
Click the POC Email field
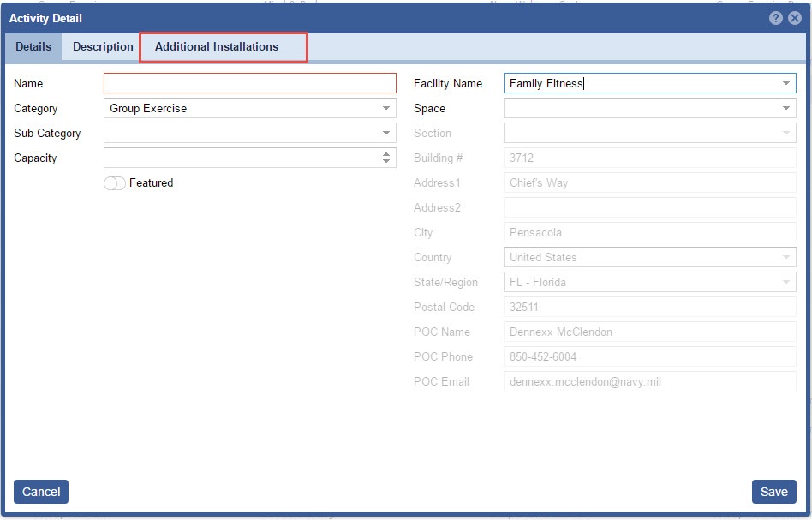tap(649, 382)
